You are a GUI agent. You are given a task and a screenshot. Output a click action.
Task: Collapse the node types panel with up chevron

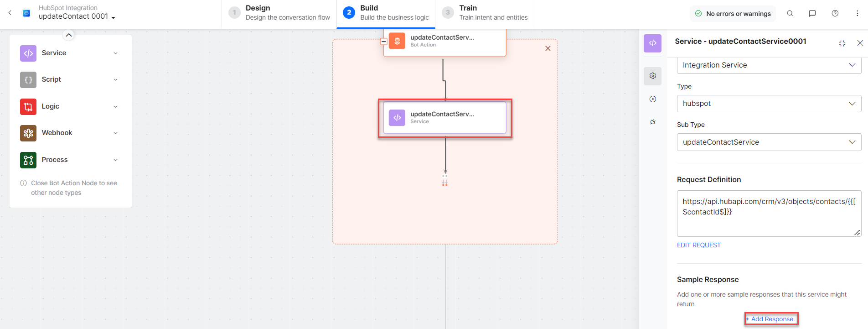click(68, 35)
